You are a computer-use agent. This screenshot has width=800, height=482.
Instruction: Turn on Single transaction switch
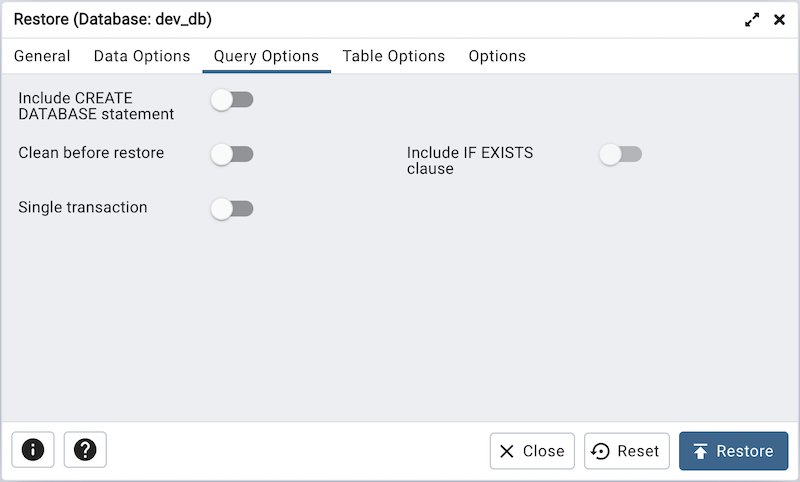point(232,208)
